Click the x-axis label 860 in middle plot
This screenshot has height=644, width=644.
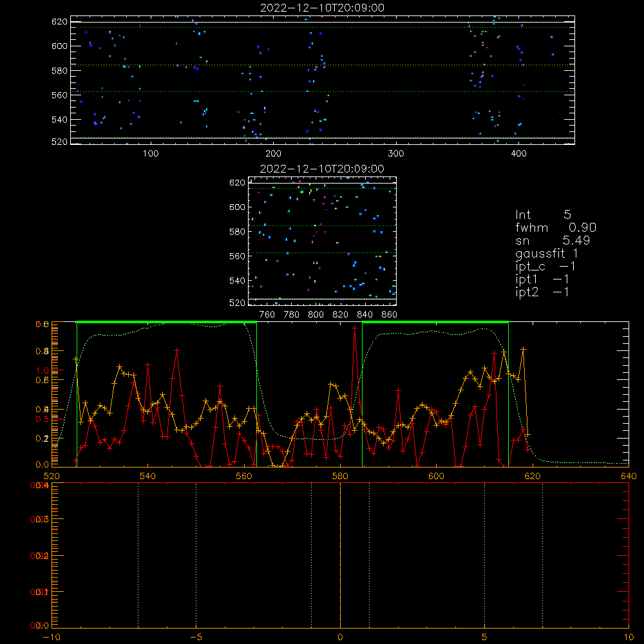pyautogui.click(x=390, y=315)
